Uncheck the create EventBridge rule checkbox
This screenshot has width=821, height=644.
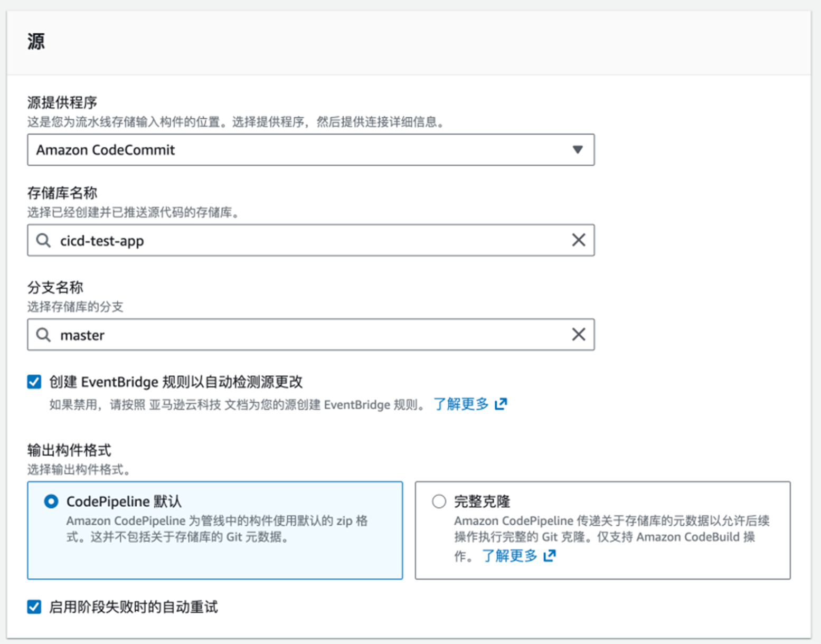click(x=34, y=382)
